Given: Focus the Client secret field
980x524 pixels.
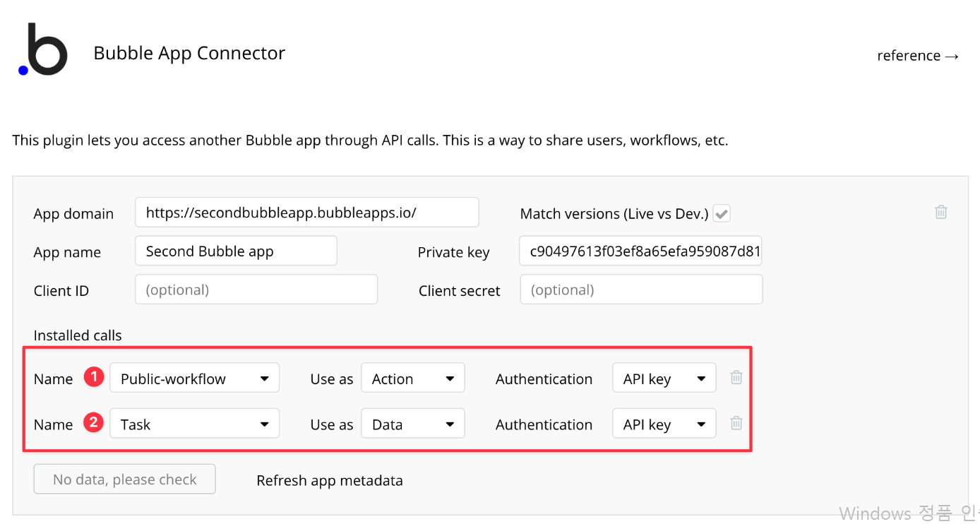Looking at the screenshot, I should (641, 290).
